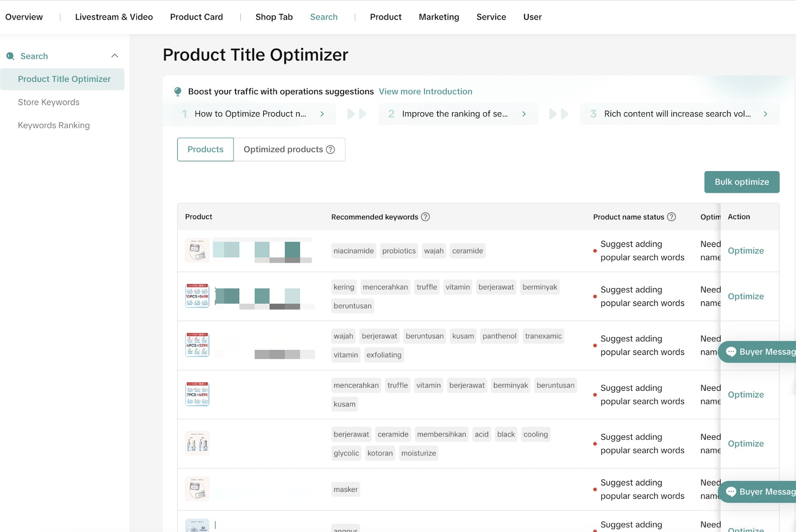Click the first product's face mask thumbnail
The width and height of the screenshot is (796, 532).
(x=197, y=250)
